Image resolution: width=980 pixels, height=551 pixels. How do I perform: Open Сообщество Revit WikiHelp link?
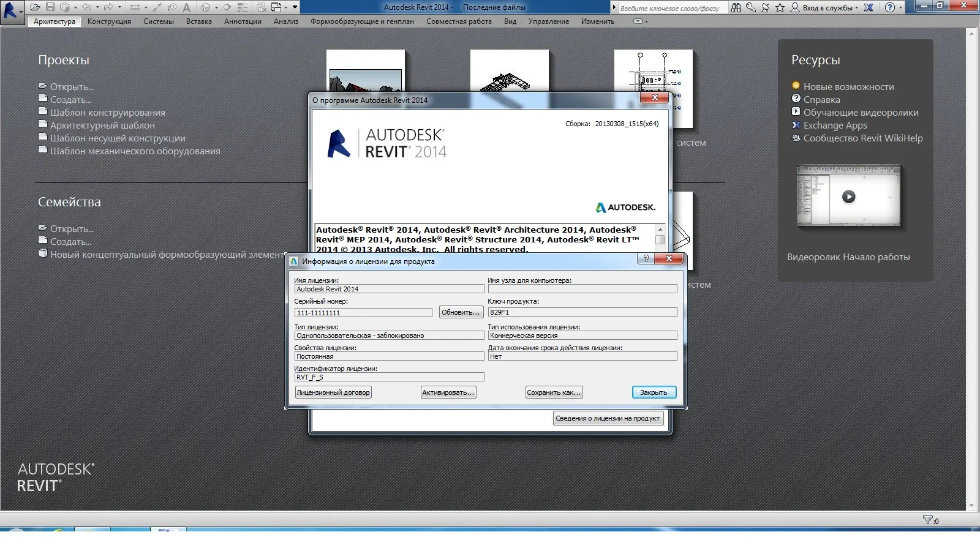[863, 138]
